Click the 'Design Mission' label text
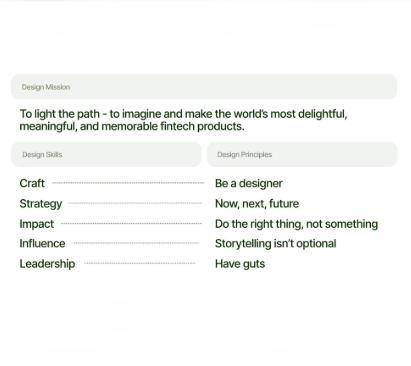The width and height of the screenshot is (411, 366). (x=46, y=87)
